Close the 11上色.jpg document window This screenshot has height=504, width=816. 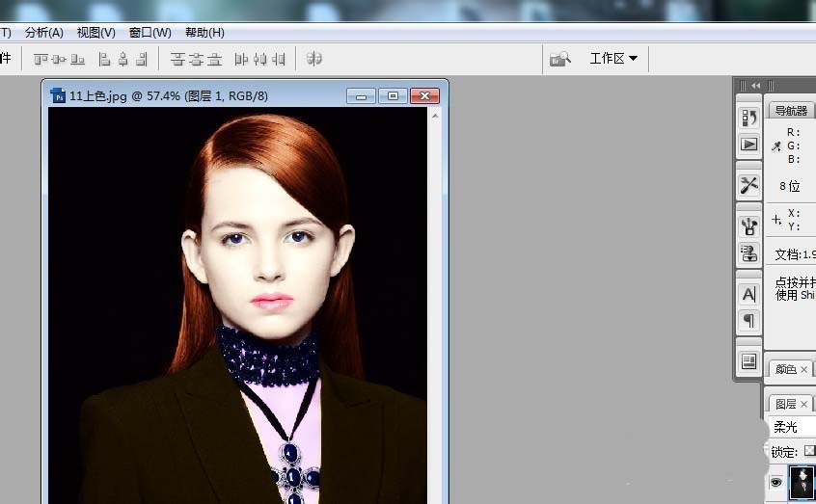coord(424,95)
